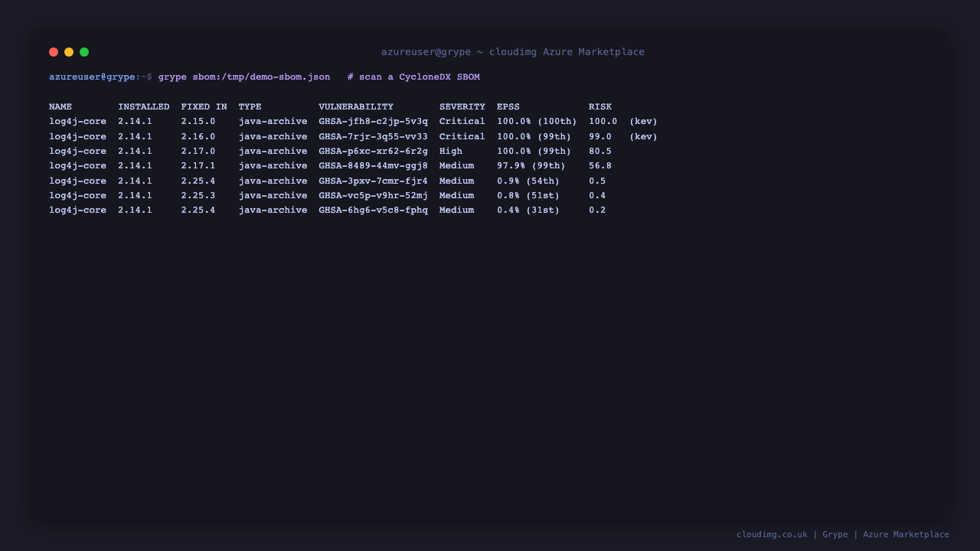Click the (kev) tag in the 100.0 risk row
The height and width of the screenshot is (551, 980).
pos(643,122)
